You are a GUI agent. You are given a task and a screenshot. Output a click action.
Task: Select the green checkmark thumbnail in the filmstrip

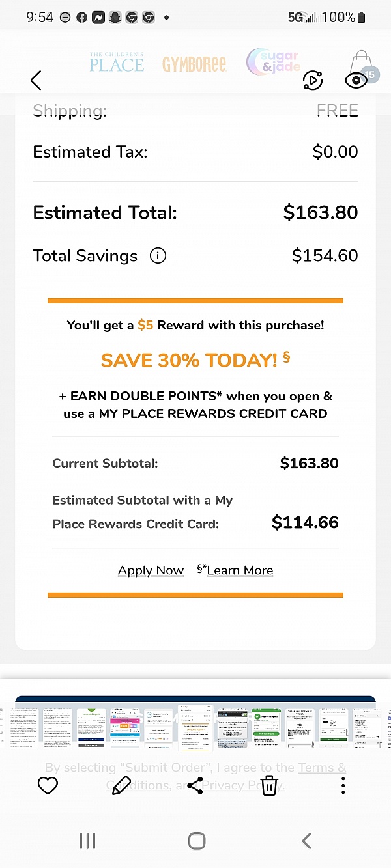pyautogui.click(x=266, y=728)
